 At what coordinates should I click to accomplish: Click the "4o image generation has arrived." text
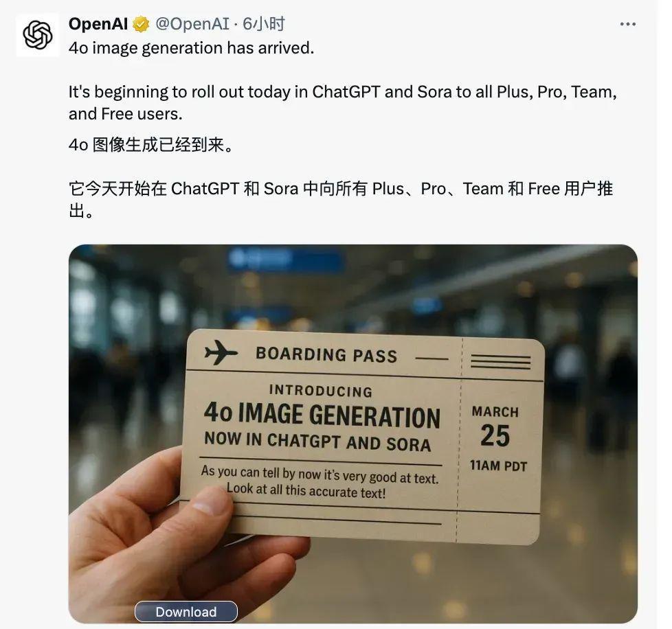[191, 48]
